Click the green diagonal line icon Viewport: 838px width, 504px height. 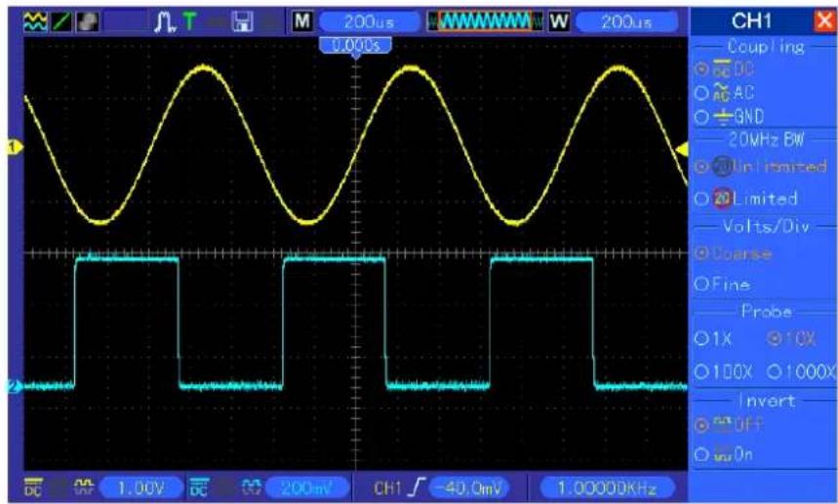pos(60,21)
